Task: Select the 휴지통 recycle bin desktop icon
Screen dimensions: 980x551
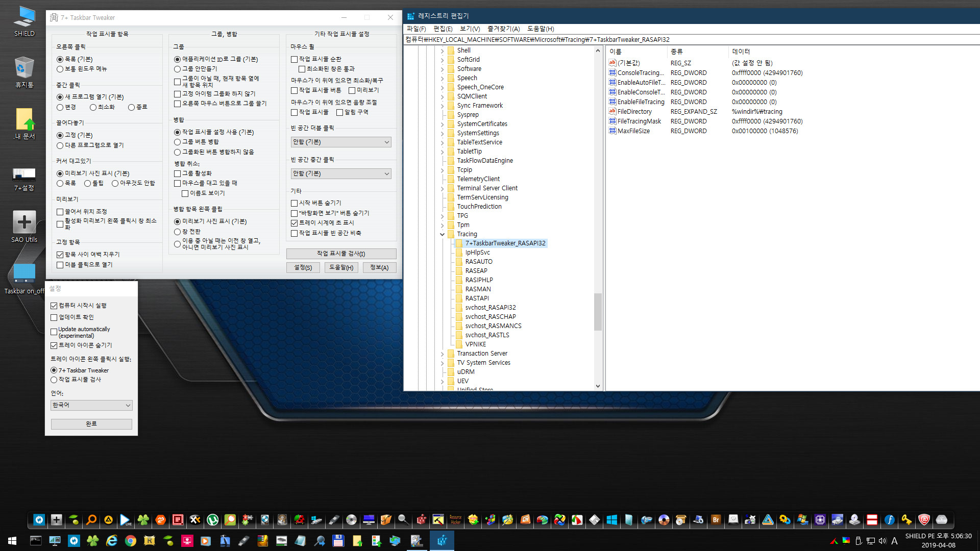Action: pyautogui.click(x=24, y=72)
